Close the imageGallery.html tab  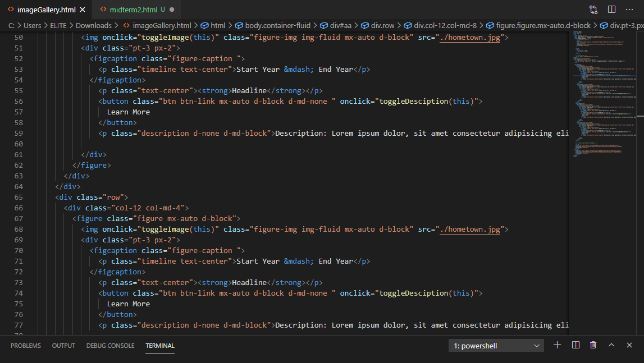pos(83,10)
